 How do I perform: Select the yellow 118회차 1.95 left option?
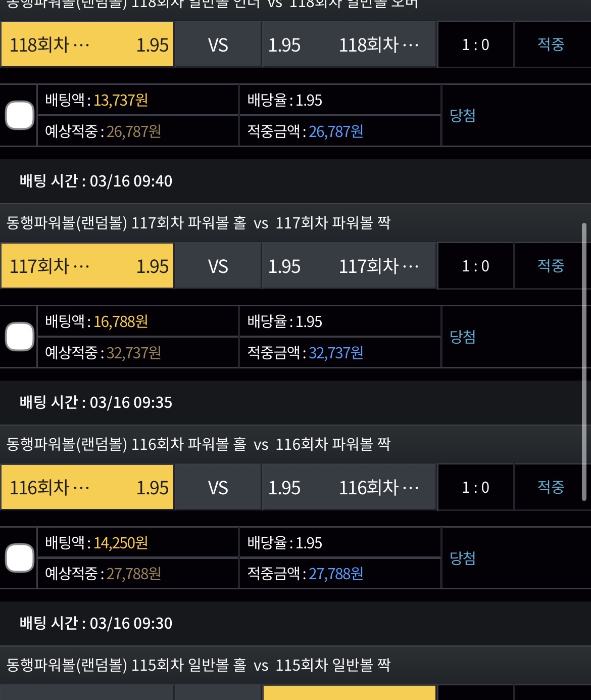tap(88, 45)
